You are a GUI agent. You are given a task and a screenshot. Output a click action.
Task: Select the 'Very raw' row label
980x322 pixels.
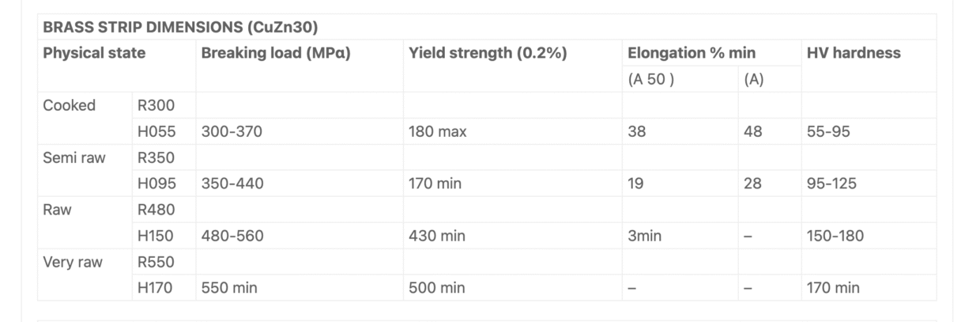pos(73,263)
